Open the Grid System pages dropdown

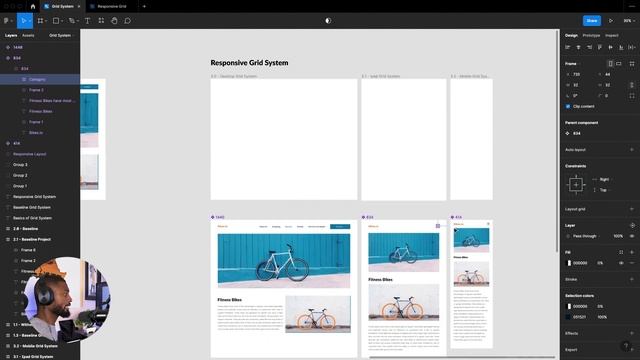coord(61,36)
